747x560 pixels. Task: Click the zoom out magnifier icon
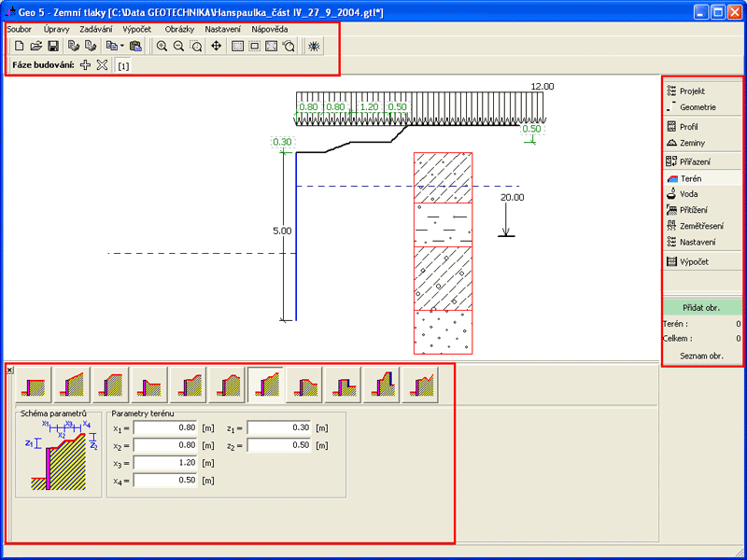[x=178, y=46]
